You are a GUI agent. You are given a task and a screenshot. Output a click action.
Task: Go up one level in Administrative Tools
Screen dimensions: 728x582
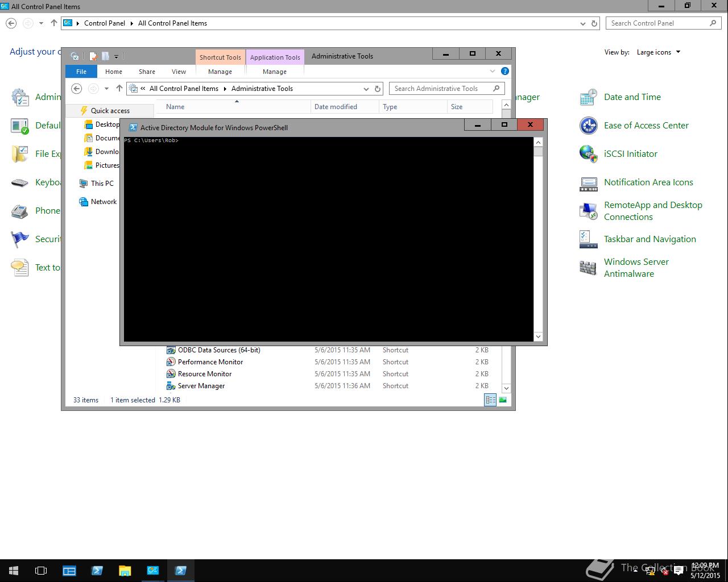(x=119, y=89)
